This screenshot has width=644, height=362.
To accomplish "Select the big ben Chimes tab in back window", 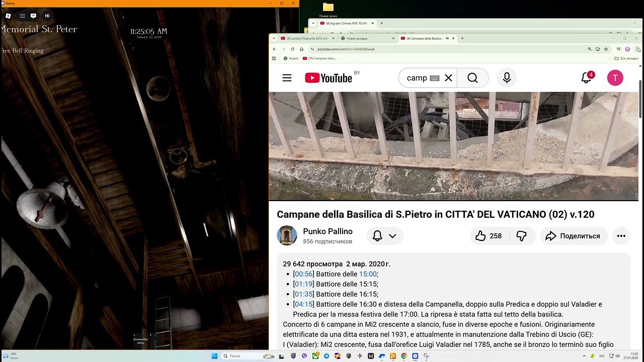I will (347, 23).
